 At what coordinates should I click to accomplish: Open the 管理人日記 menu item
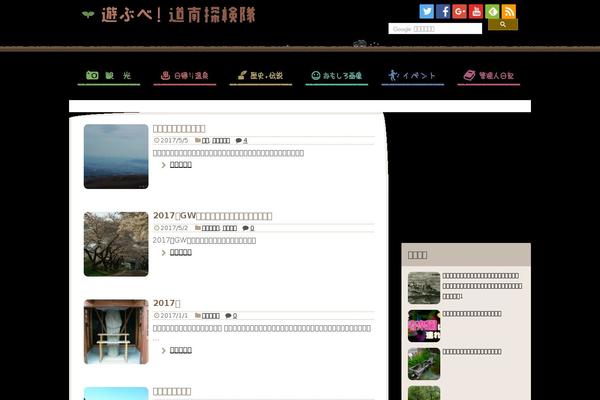coord(489,76)
